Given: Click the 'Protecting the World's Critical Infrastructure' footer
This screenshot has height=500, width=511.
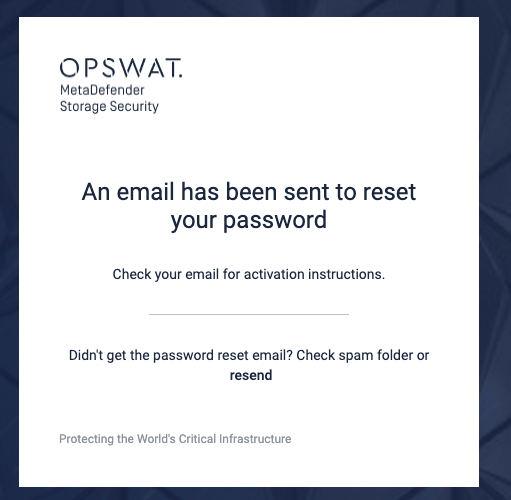Looking at the screenshot, I should point(175,439).
